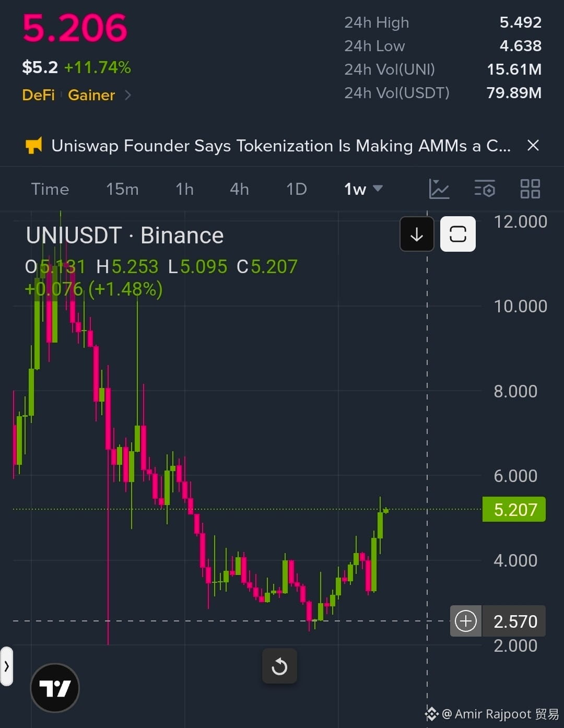Tap the 24h Vol(USDT) value 79.89M

514,93
